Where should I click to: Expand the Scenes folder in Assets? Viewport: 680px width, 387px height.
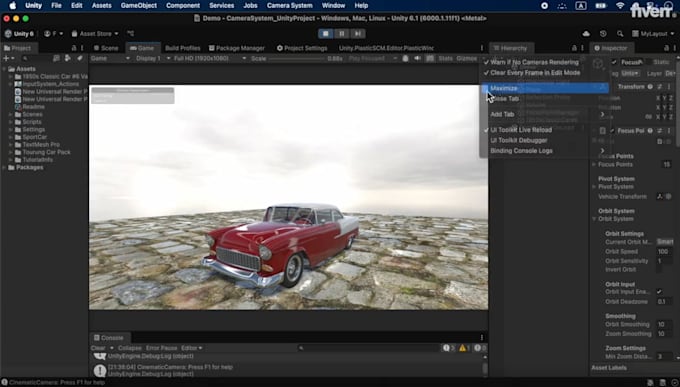[10, 115]
